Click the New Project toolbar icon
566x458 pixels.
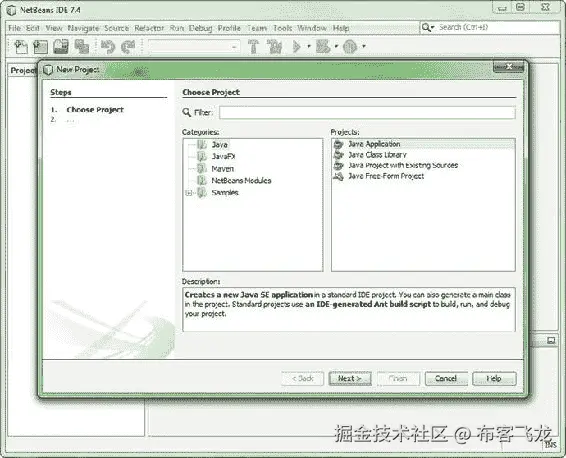tap(40, 47)
